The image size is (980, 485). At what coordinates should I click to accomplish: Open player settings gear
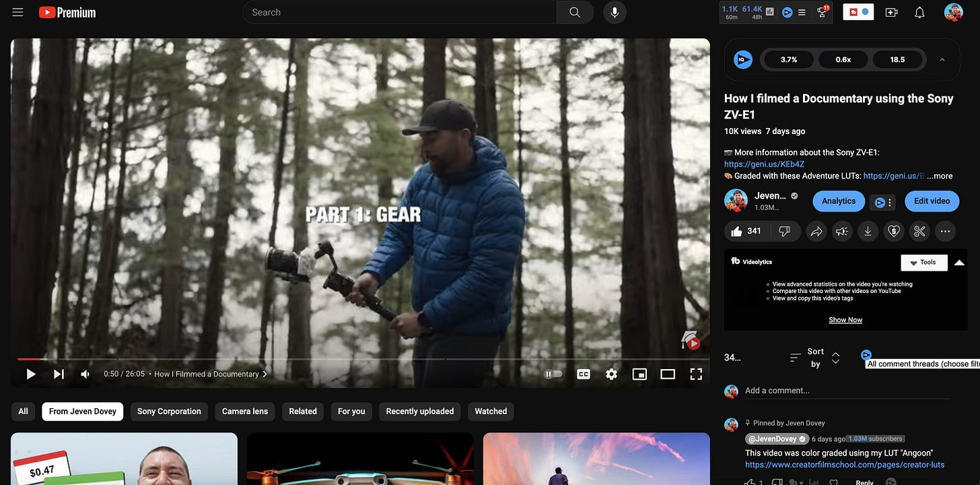coord(611,374)
